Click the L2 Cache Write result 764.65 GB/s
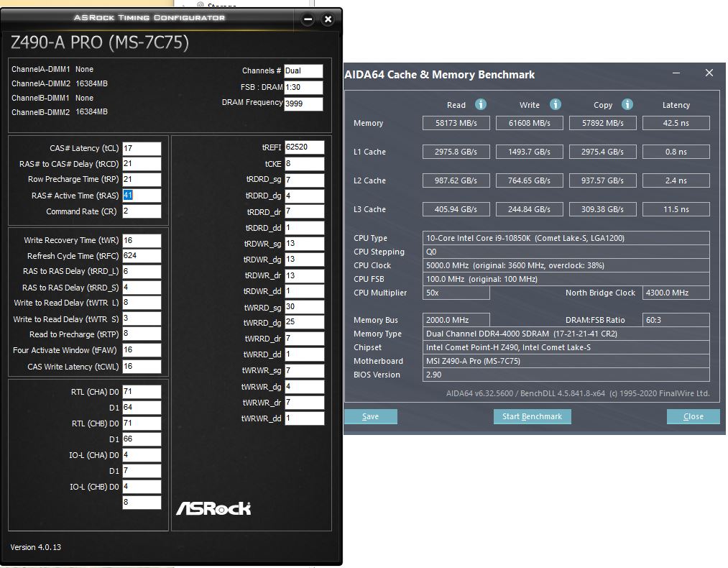This screenshot has height=568, width=728. click(529, 180)
